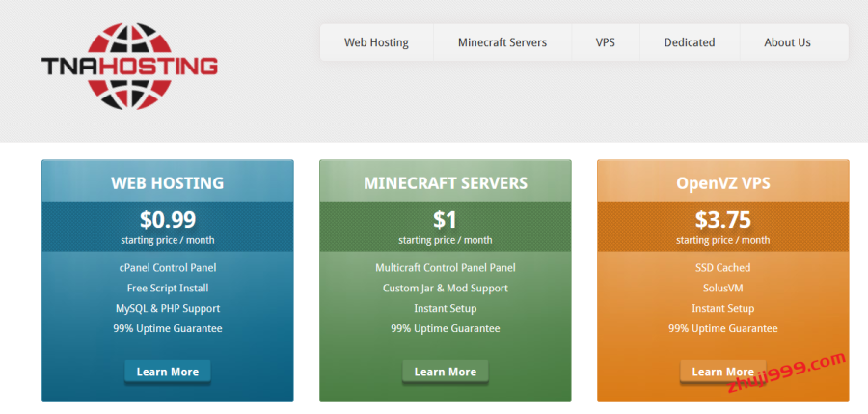
Task: Click 99% Uptime Guarantee in Minecraft card
Action: 445,329
